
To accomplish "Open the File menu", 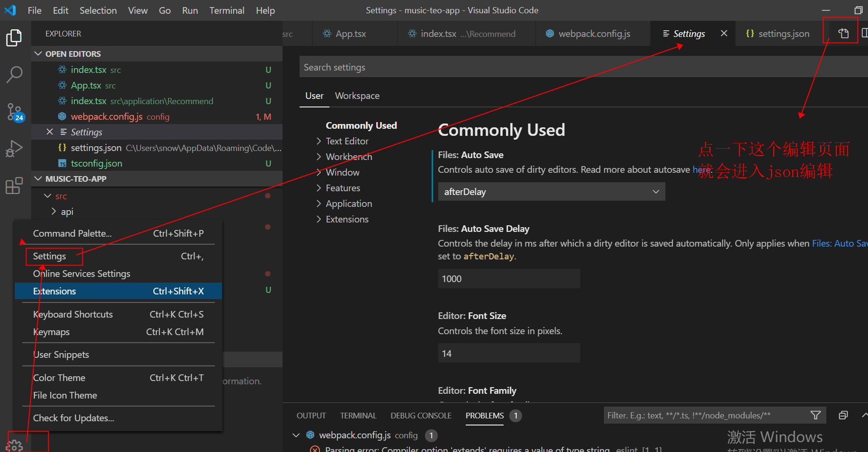I will pyautogui.click(x=35, y=10).
